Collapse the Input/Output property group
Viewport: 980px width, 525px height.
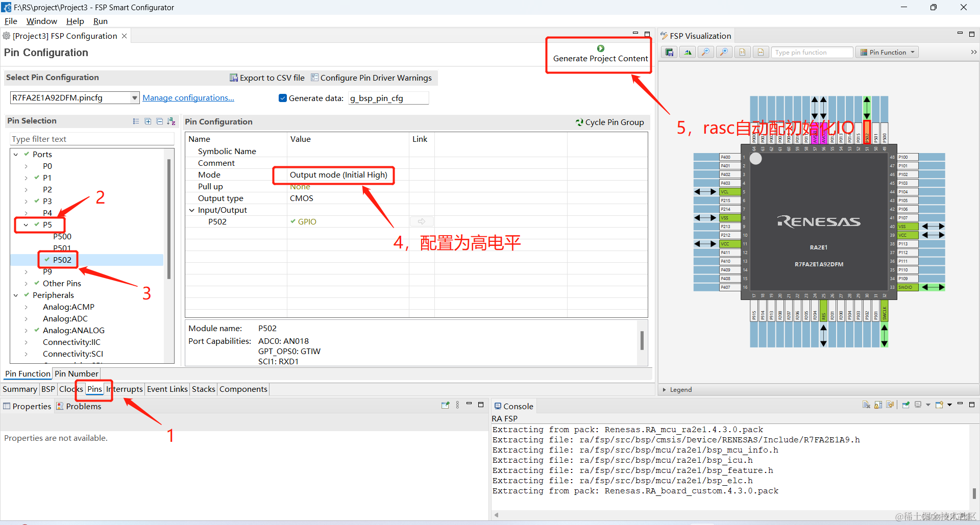pyautogui.click(x=192, y=210)
